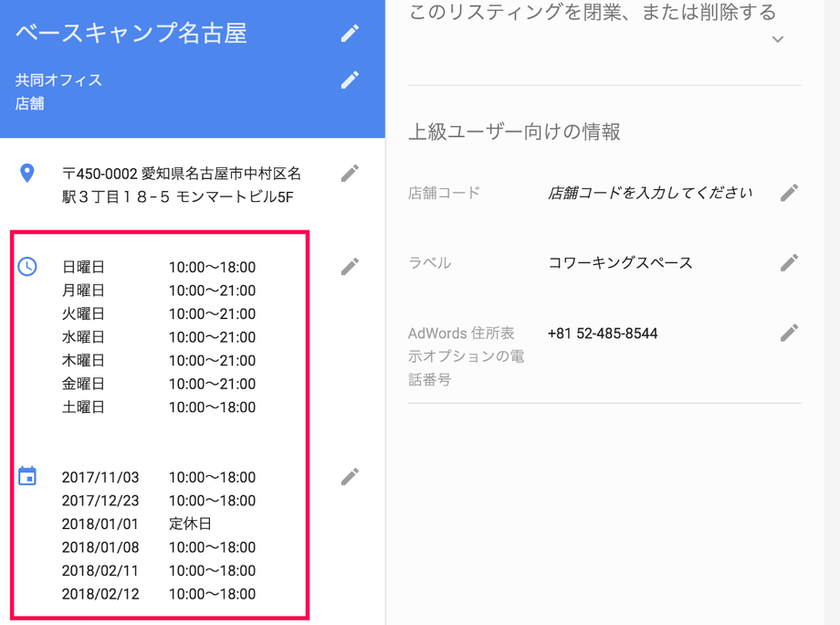
Task: Open このリスティングを閉業、または削除する section
Action: (x=592, y=13)
